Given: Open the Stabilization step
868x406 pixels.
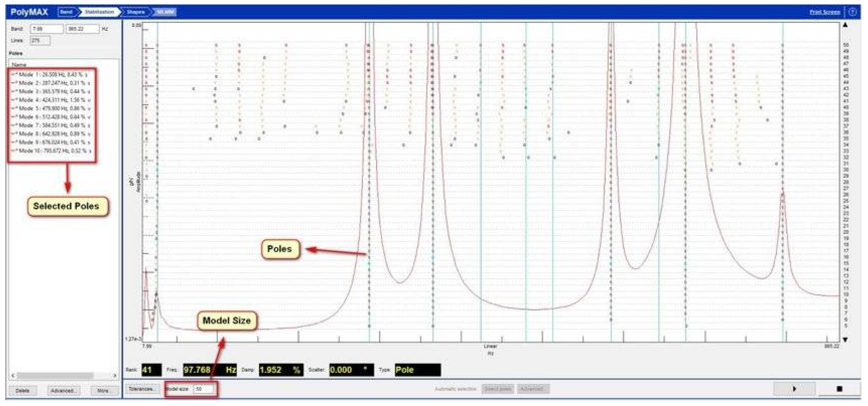Looking at the screenshot, I should [x=99, y=12].
